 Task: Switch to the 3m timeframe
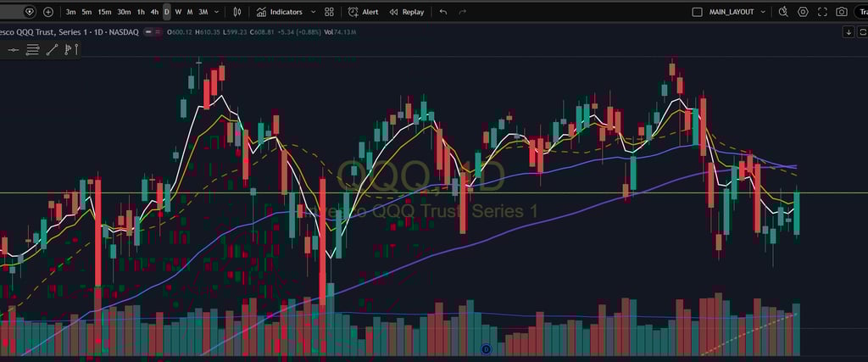coord(71,12)
